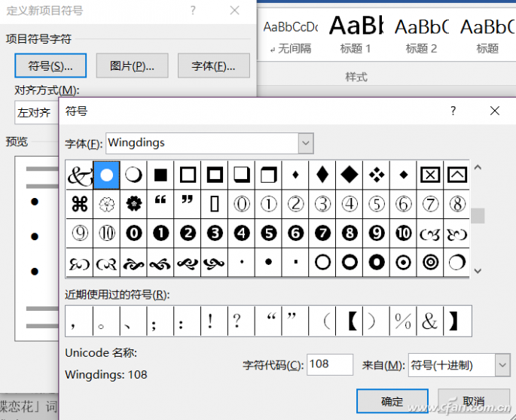The width and height of the screenshot is (516, 420).
Task: Open the 对齐方式 alignment dropdown
Action: click(x=34, y=113)
